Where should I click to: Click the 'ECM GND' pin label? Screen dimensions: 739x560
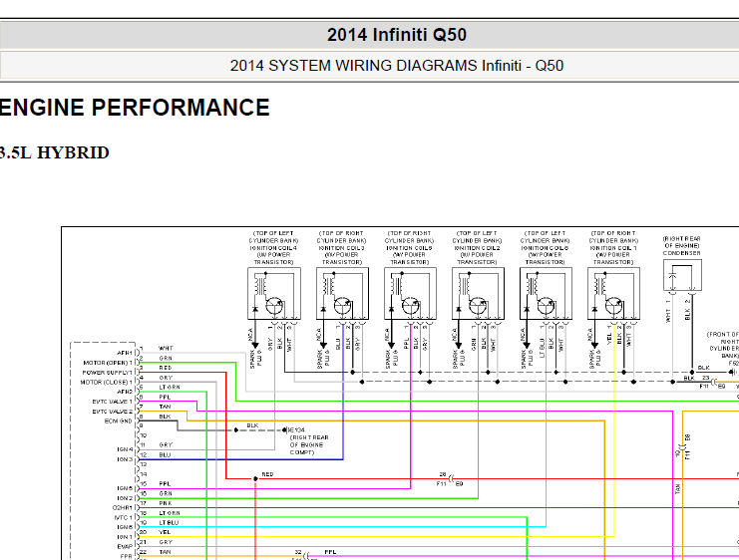[119, 421]
